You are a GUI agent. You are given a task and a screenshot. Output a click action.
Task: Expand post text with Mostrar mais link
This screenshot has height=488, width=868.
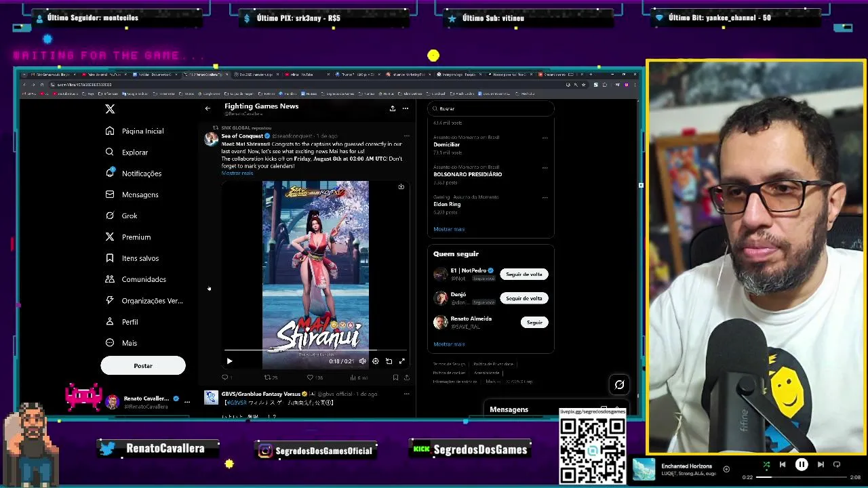coord(237,173)
